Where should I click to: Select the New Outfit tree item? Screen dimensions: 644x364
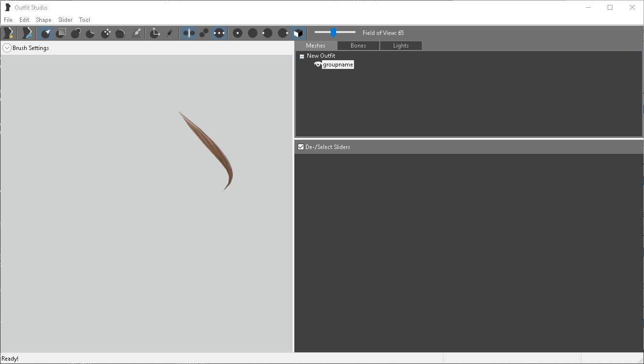[321, 56]
